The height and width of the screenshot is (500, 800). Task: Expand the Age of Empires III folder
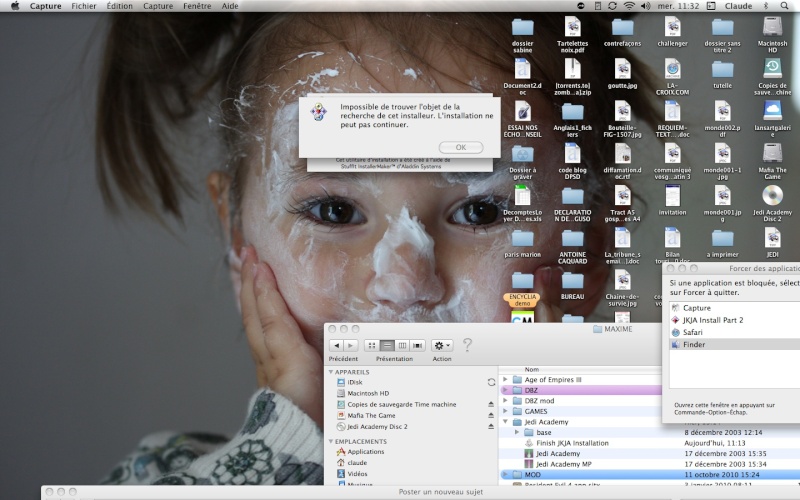(505, 380)
